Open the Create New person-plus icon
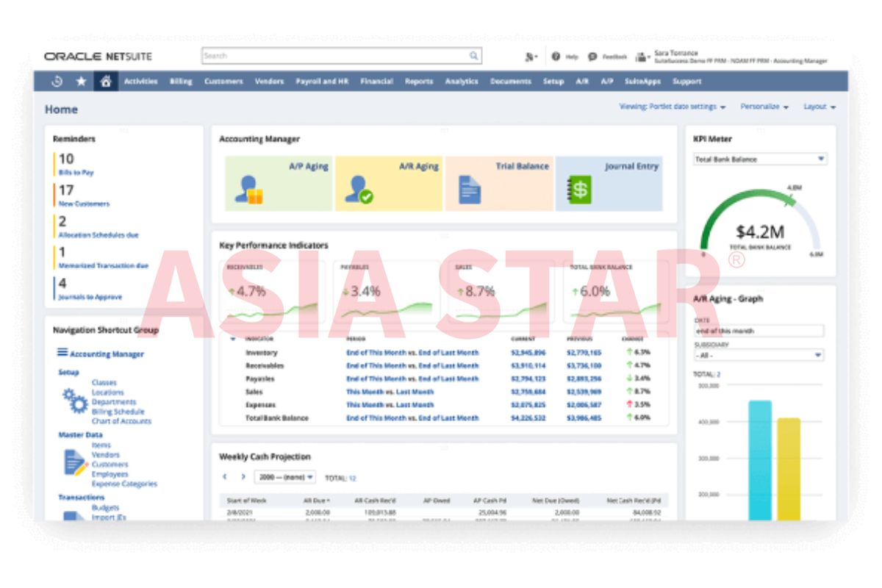This screenshot has height=588, width=882. click(530, 57)
